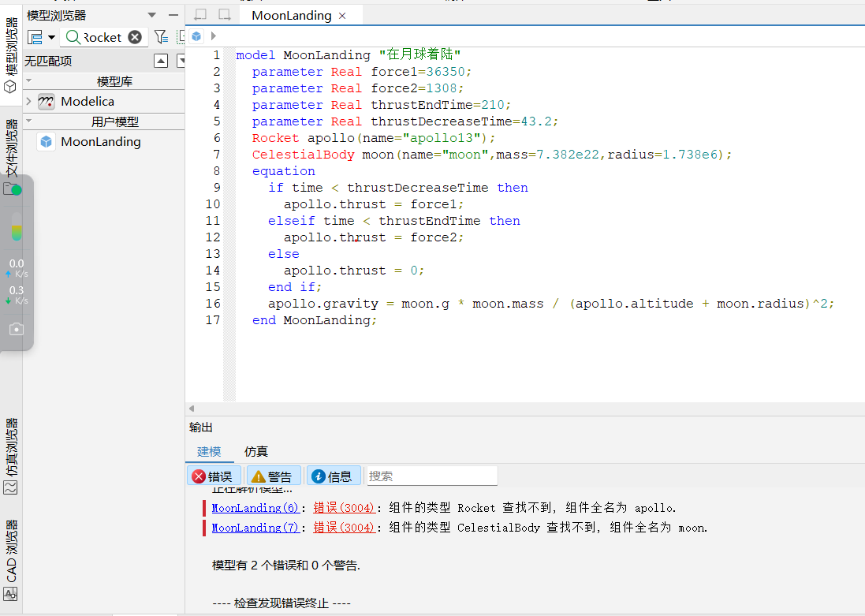Click 无匹配项 search result label
Image resolution: width=865 pixels, height=616 pixels.
[x=48, y=62]
